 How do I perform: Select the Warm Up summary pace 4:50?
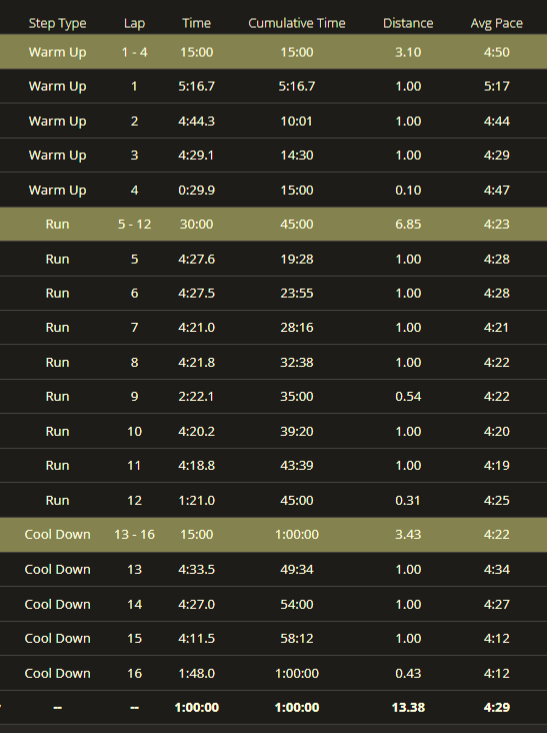click(x=497, y=52)
